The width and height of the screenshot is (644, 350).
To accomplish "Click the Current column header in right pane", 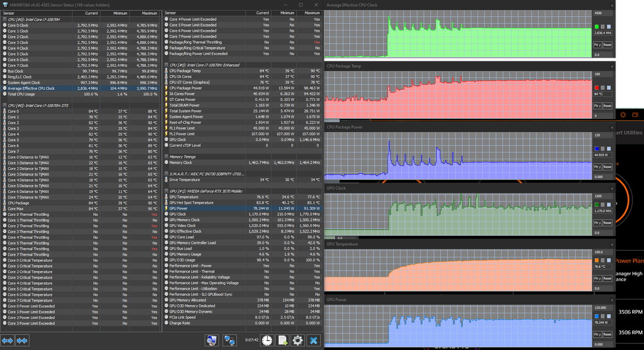I will click(258, 13).
